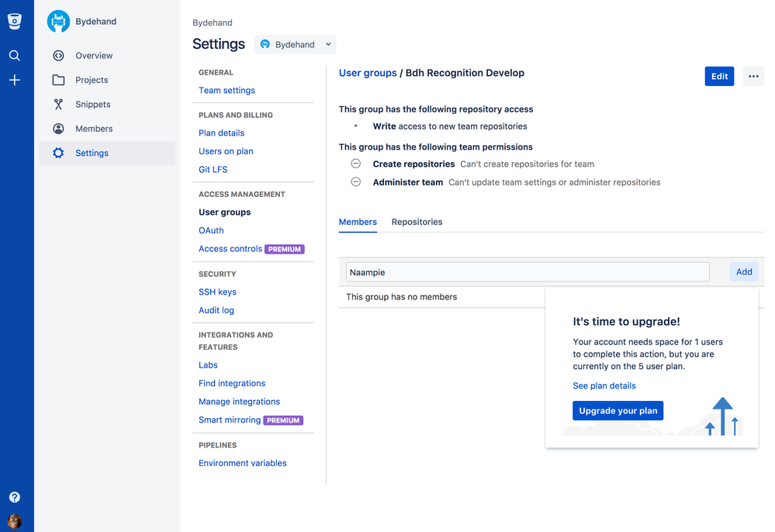
Task: Click the Edit button
Action: pyautogui.click(x=719, y=76)
